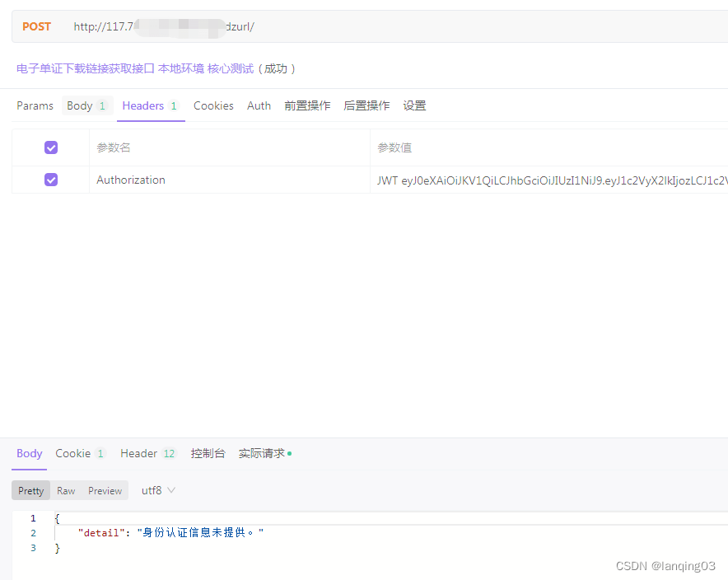Image resolution: width=728 pixels, height=580 pixels.
Task: Toggle the select-all headers checkbox
Action: click(50, 147)
